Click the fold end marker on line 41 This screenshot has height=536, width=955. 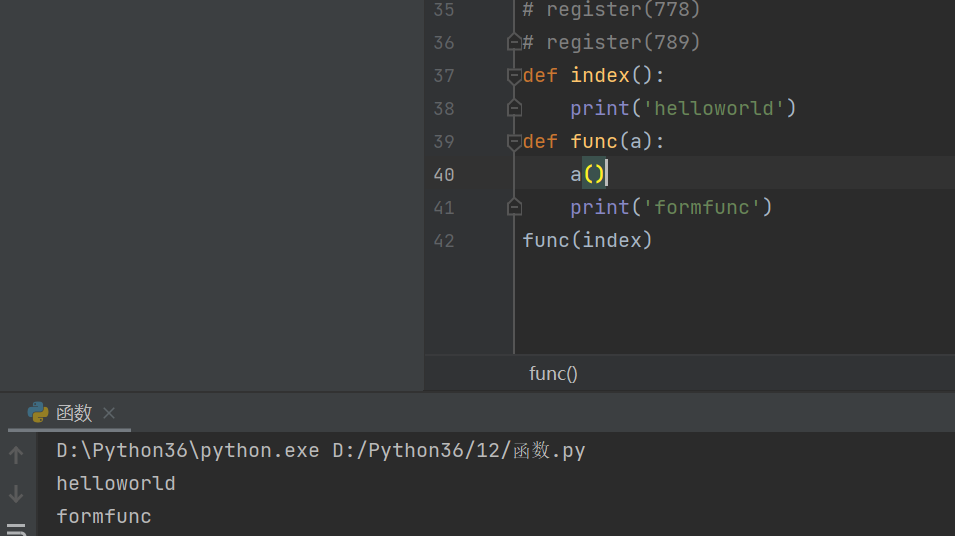coord(514,207)
